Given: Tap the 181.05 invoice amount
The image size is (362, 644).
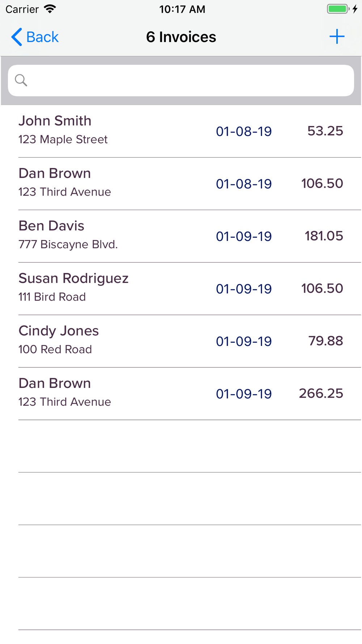Looking at the screenshot, I should [324, 236].
